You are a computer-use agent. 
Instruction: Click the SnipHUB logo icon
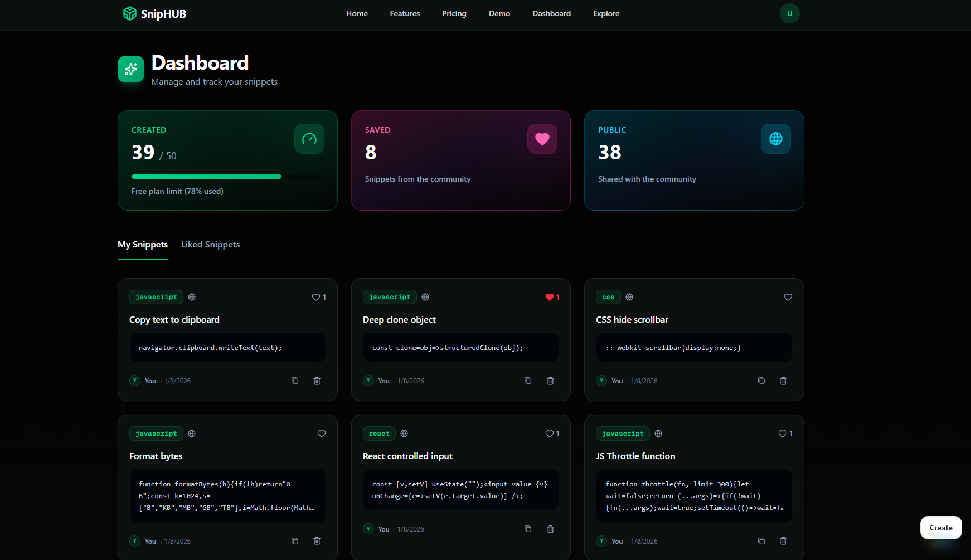[129, 13]
